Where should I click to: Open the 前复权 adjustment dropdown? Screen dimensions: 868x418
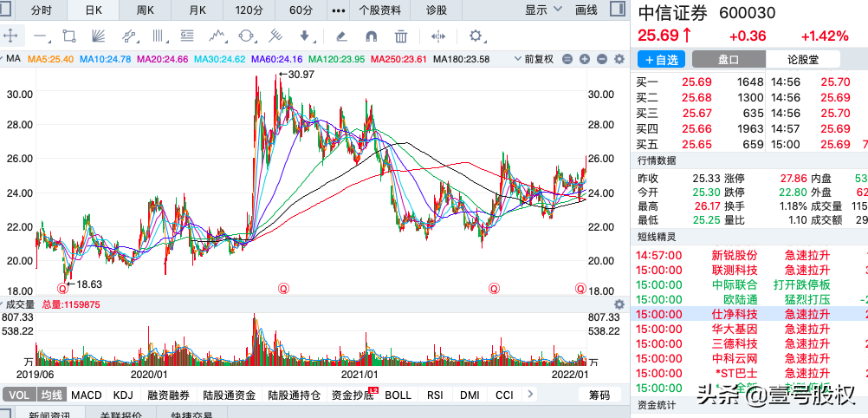tap(534, 59)
